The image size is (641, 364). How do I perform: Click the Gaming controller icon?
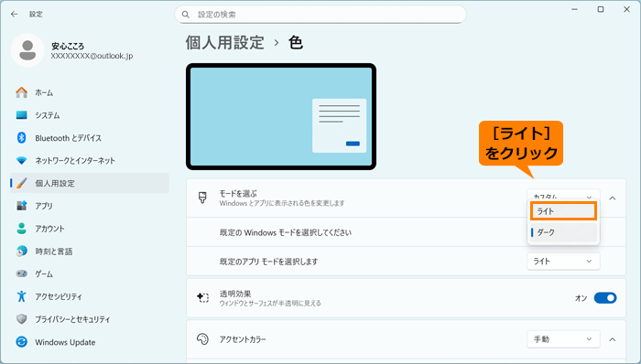(x=22, y=273)
